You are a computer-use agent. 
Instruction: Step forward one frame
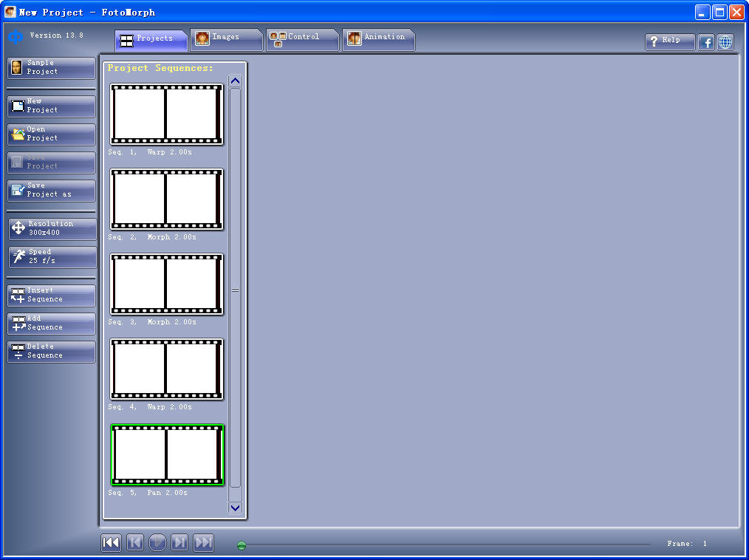pos(179,542)
